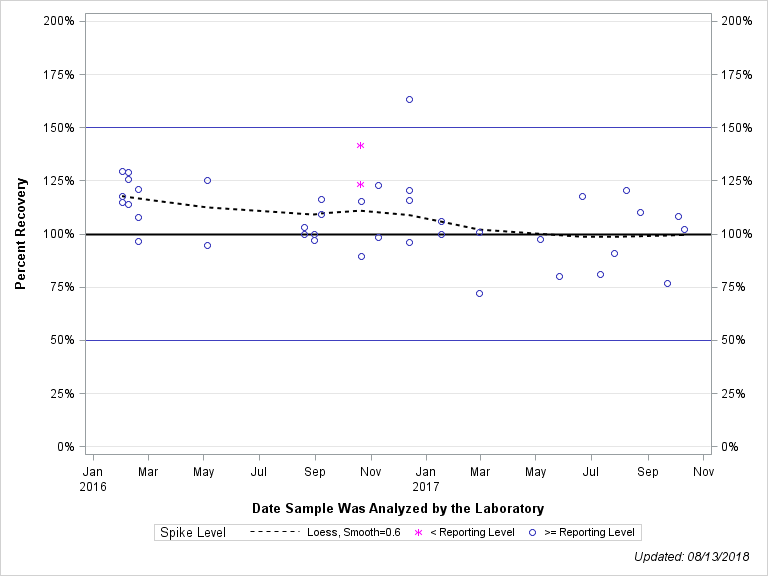Click 'Date Sample Was Analyzed by the Laboratory' title
Image resolution: width=768 pixels, height=576 pixels.
pos(398,508)
